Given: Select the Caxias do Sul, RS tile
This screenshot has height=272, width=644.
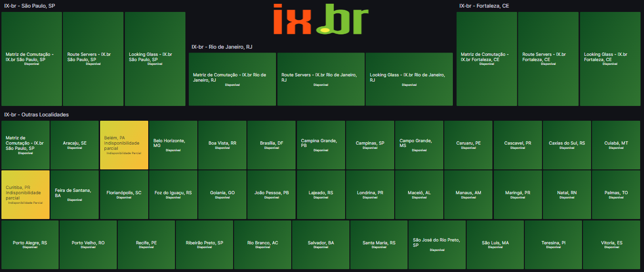Looking at the screenshot, I should (567, 145).
